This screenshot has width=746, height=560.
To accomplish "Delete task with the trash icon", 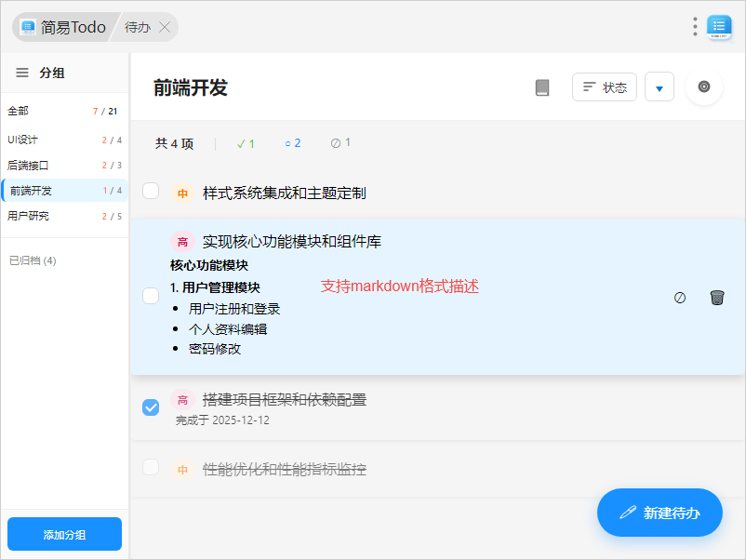I will (x=716, y=298).
